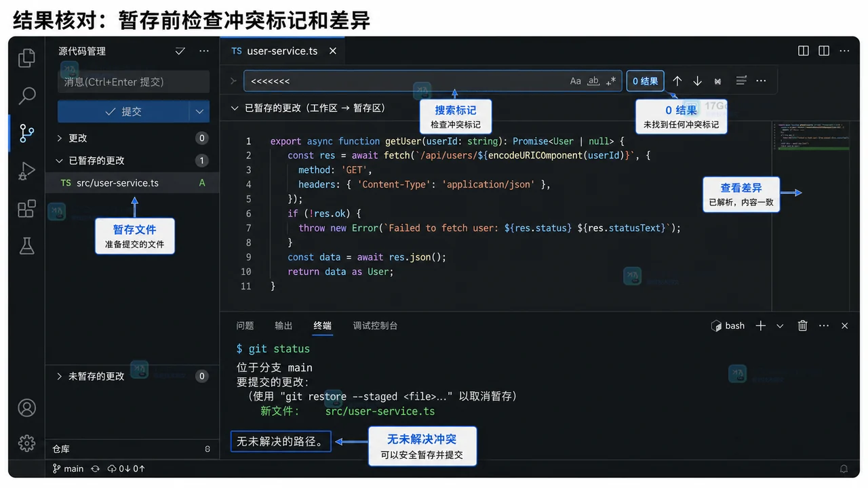Select the 终端 panel tab
This screenshot has width=868, height=488.
[x=323, y=326]
